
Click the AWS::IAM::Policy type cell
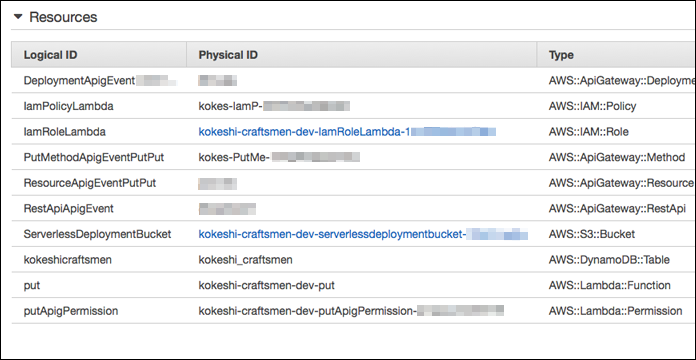592,106
